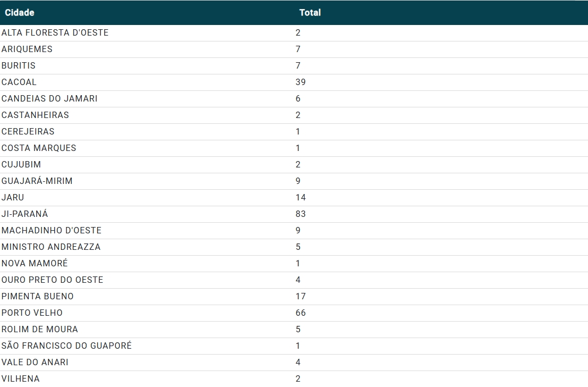
Task: Select the CANDEIAS DO JAMARI row
Action: pos(49,99)
